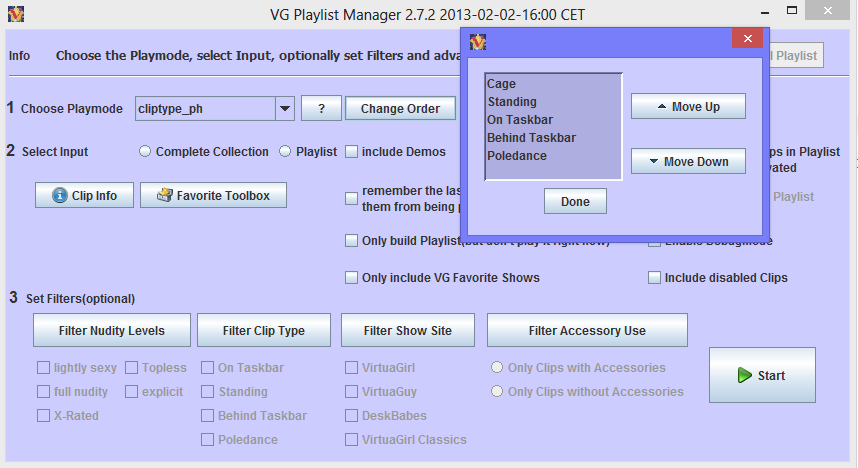Click Move Down in the order dialog
Viewport: 858px width, 468px height.
688,161
